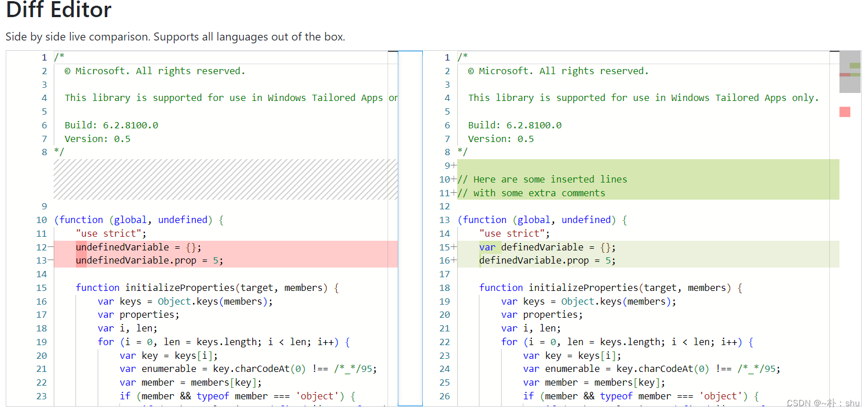Click the for loop on original line 19
This screenshot has width=868, height=413.
click(x=224, y=342)
